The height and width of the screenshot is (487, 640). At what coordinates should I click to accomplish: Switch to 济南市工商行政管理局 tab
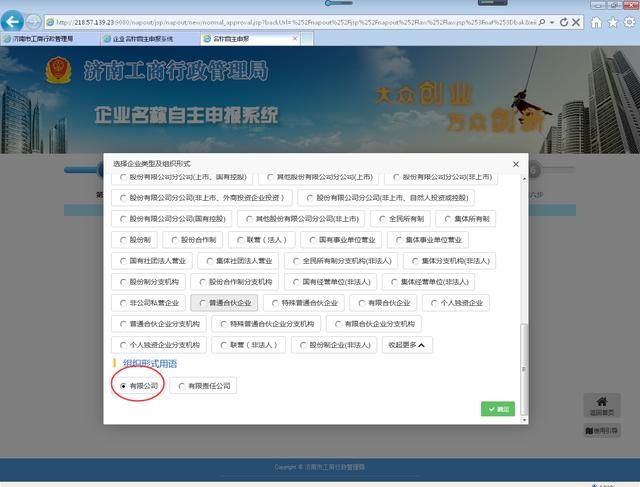(x=51, y=39)
